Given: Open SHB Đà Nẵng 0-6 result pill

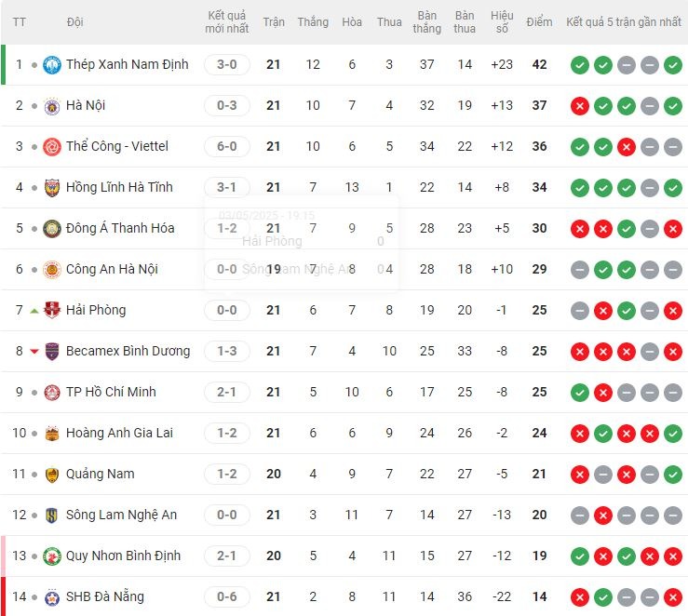Looking at the screenshot, I should [227, 596].
